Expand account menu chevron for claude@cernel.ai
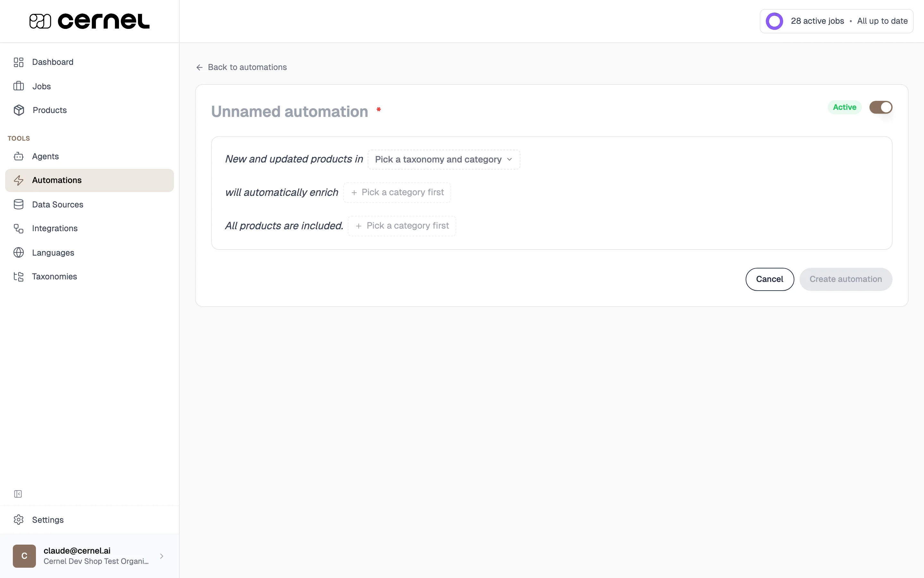924x578 pixels. pyautogui.click(x=161, y=556)
